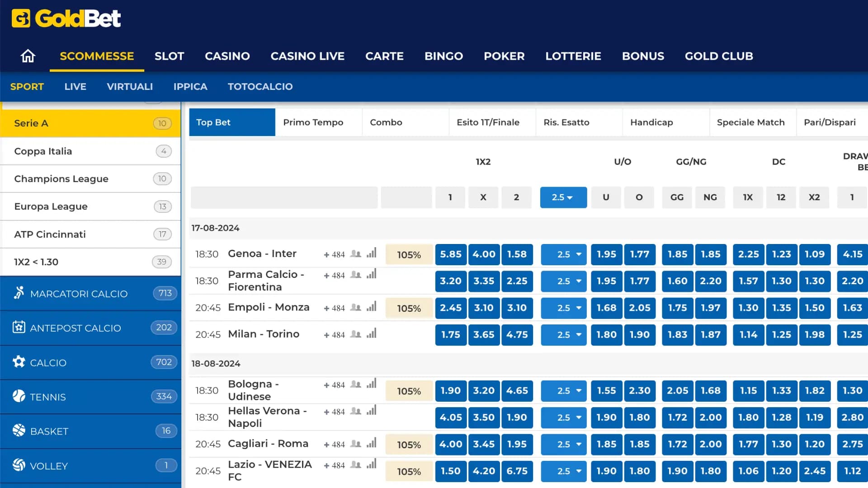Expand the 2.5 line dropdown for Empoli - Monza

point(569,308)
